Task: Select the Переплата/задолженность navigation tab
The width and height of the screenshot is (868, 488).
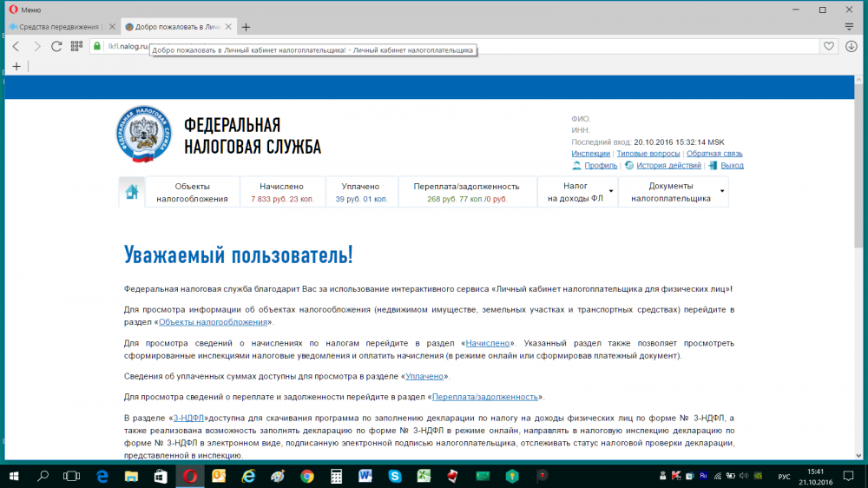Action: [x=466, y=192]
